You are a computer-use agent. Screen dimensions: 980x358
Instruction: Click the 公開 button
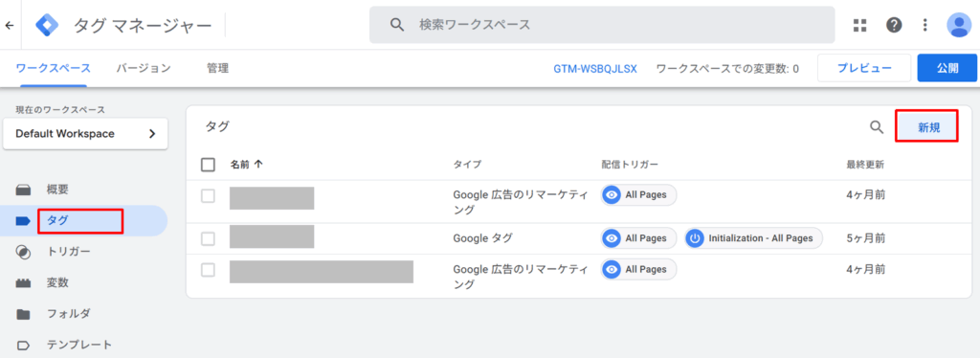click(x=947, y=68)
